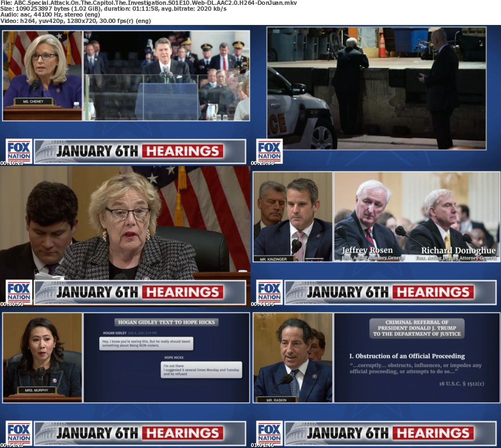Click the Jeffrey Rosen name caption
This screenshot has width=501, height=448.
point(367,251)
